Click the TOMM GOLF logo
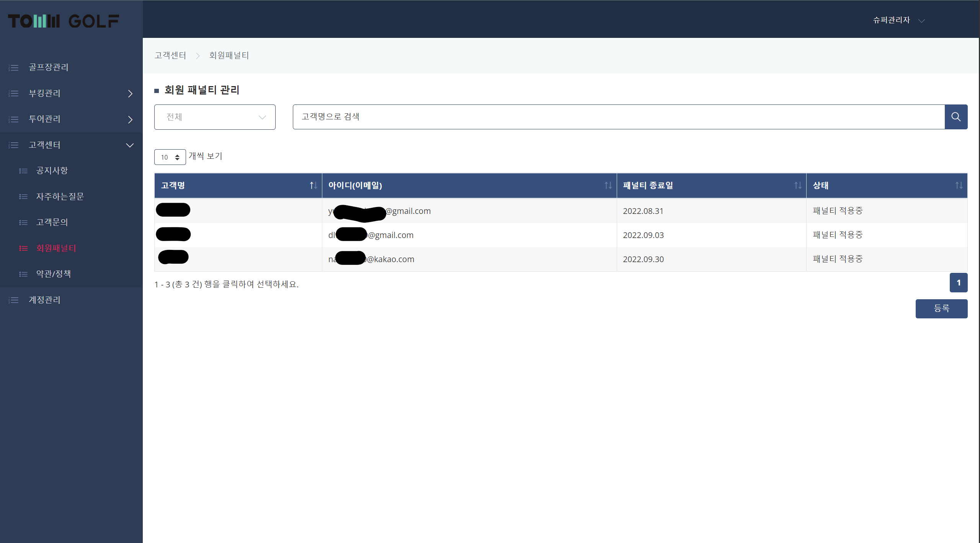 click(64, 21)
